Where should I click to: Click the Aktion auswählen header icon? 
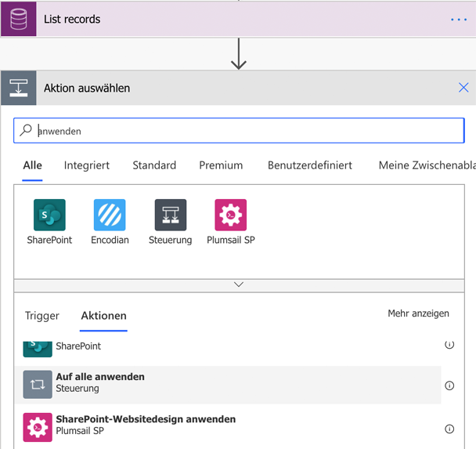[19, 88]
